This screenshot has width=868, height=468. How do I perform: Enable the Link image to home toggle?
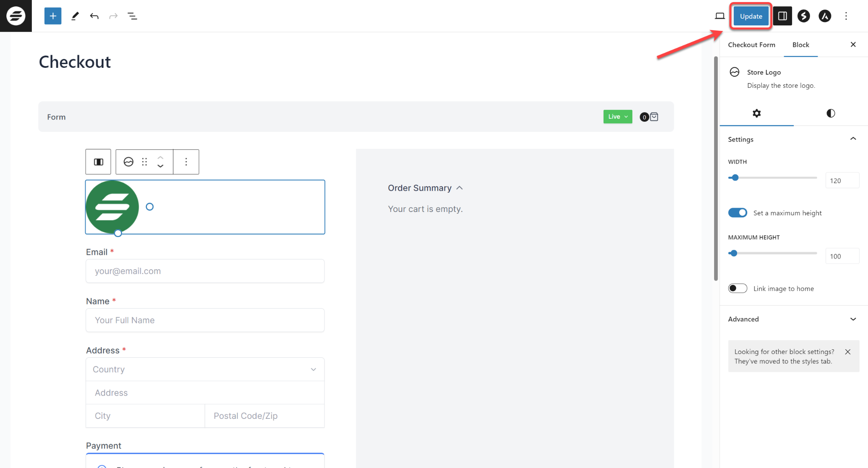point(738,288)
